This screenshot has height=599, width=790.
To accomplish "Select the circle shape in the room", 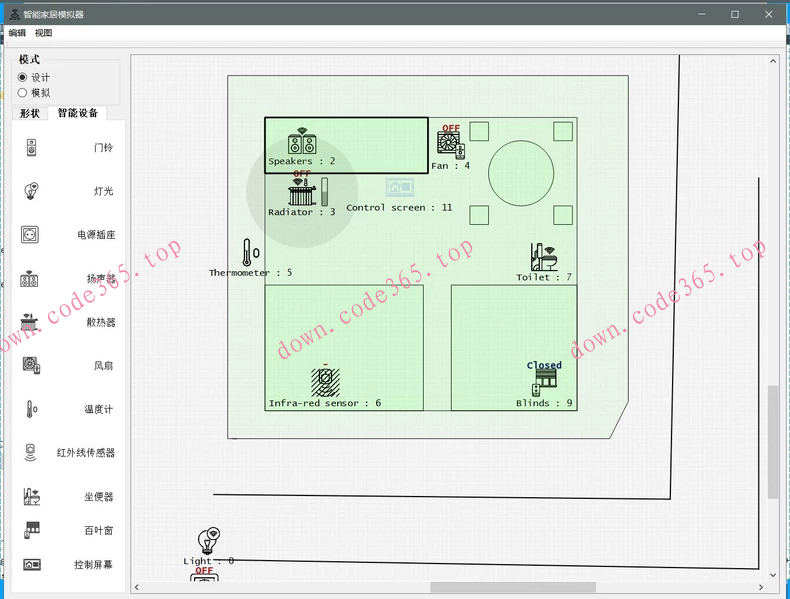I will (521, 173).
